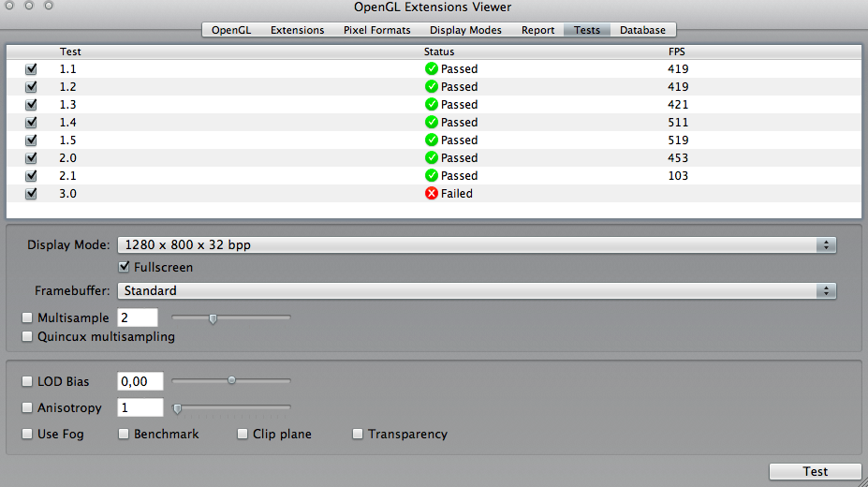The height and width of the screenshot is (487, 868).
Task: Enable the Use Fog checkbox
Action: 27,434
